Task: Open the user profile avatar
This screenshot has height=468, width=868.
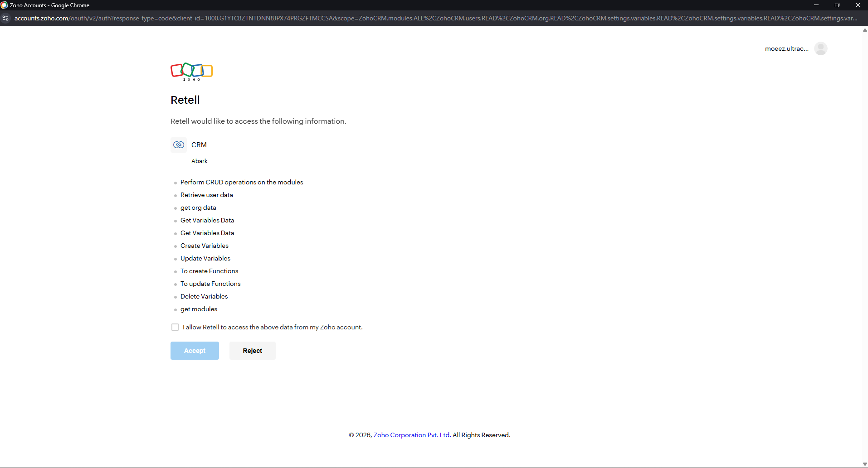Action: (820, 48)
